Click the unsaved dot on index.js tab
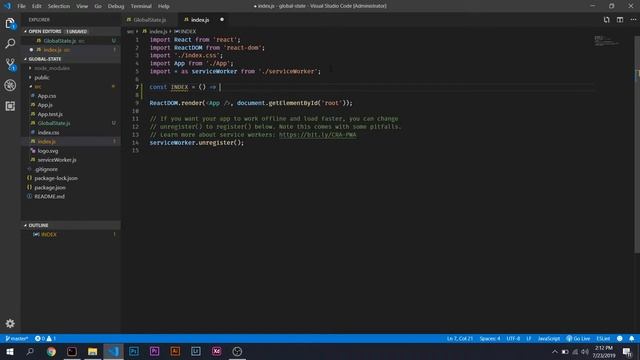The width and height of the screenshot is (640, 360). 222,20
